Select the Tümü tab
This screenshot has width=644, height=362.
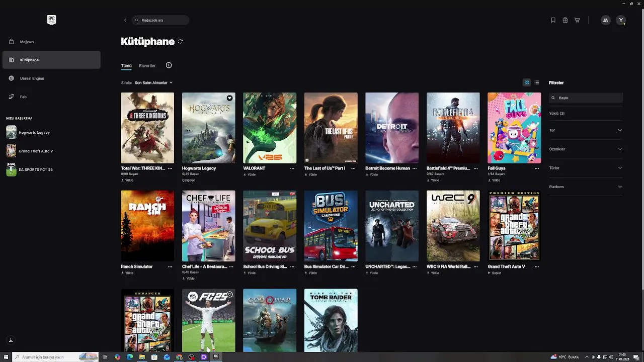coord(126,66)
